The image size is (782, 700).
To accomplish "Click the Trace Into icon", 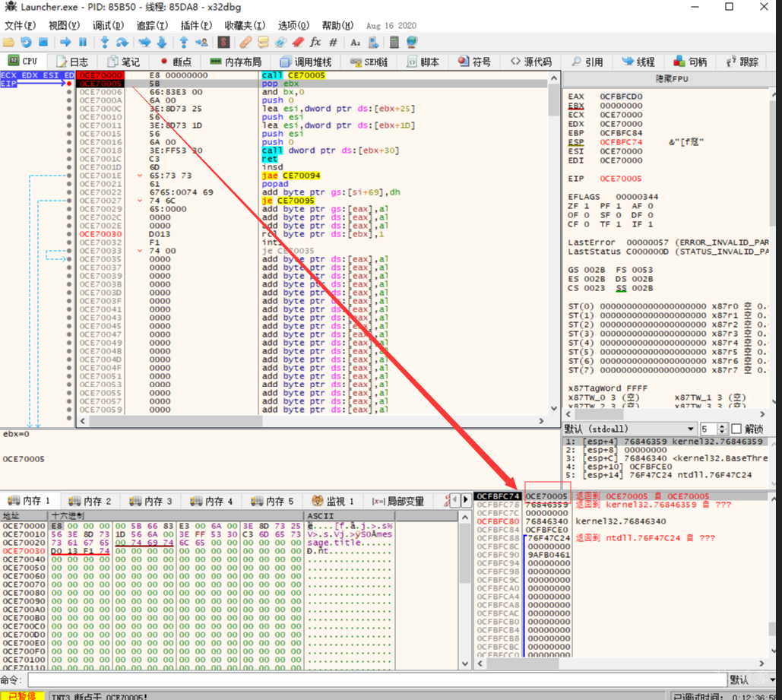I will click(144, 43).
